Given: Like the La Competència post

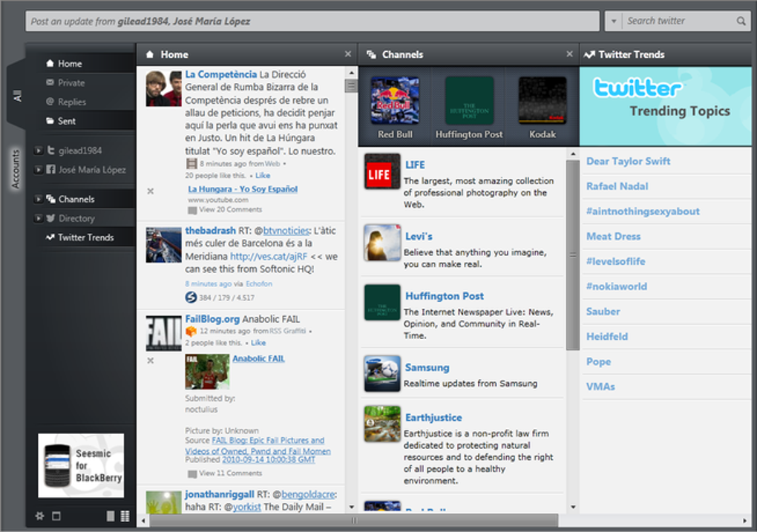Looking at the screenshot, I should (263, 176).
